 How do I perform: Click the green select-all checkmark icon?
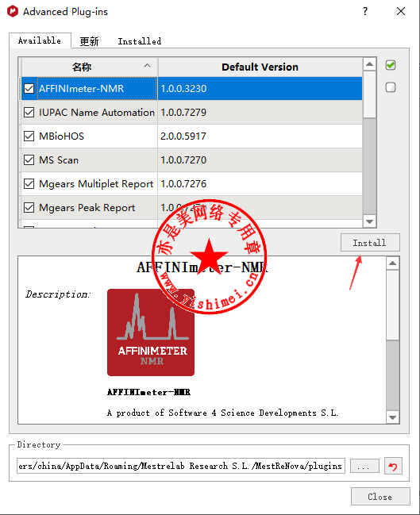click(391, 65)
